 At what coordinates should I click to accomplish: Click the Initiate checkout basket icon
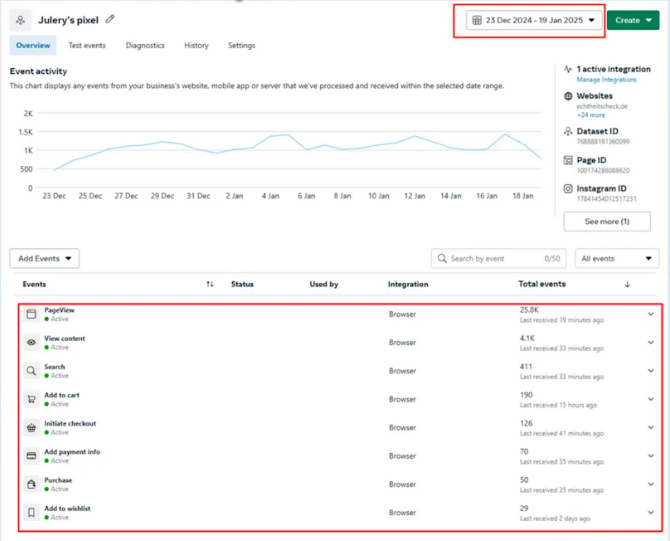coord(31,427)
